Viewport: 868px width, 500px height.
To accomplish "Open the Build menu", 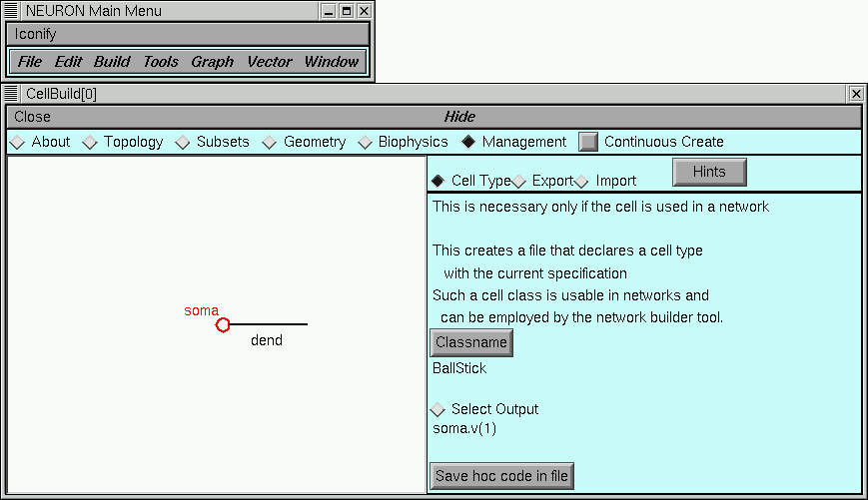I will click(x=112, y=62).
